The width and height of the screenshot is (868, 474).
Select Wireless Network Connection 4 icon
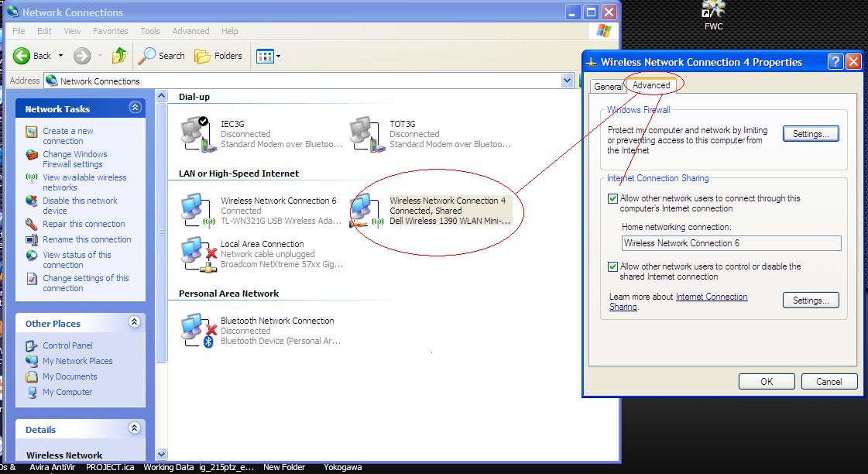(x=366, y=211)
